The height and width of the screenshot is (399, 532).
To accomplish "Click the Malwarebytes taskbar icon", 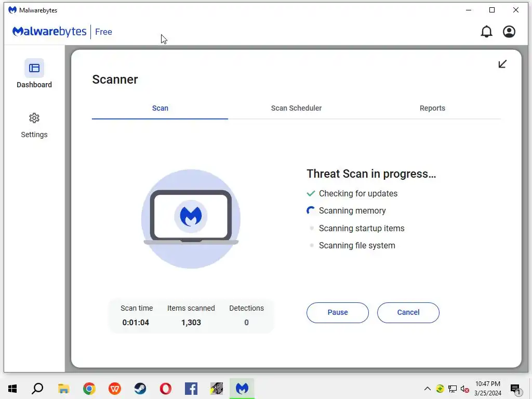I will [x=242, y=389].
